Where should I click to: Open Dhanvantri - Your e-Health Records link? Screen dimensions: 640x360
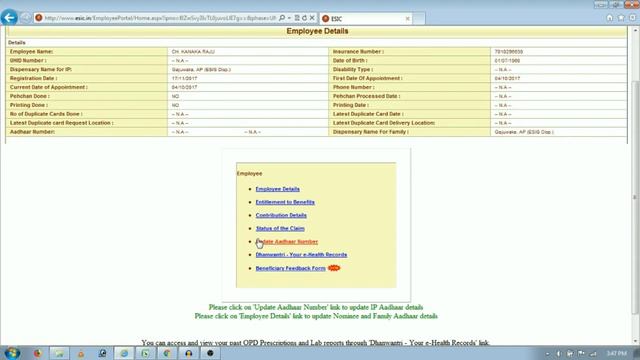[301, 255]
